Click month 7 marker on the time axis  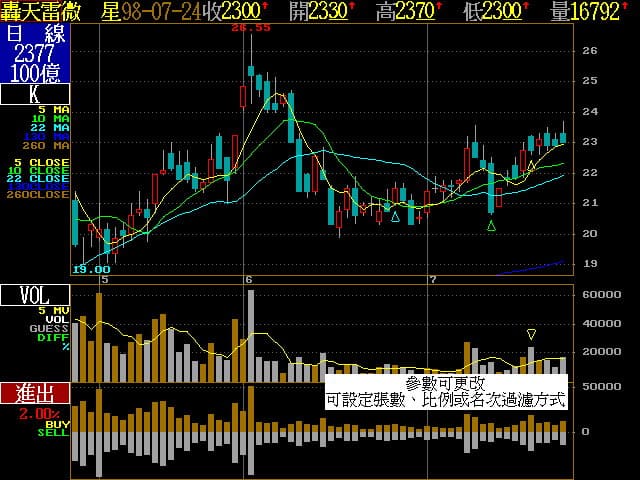click(431, 279)
